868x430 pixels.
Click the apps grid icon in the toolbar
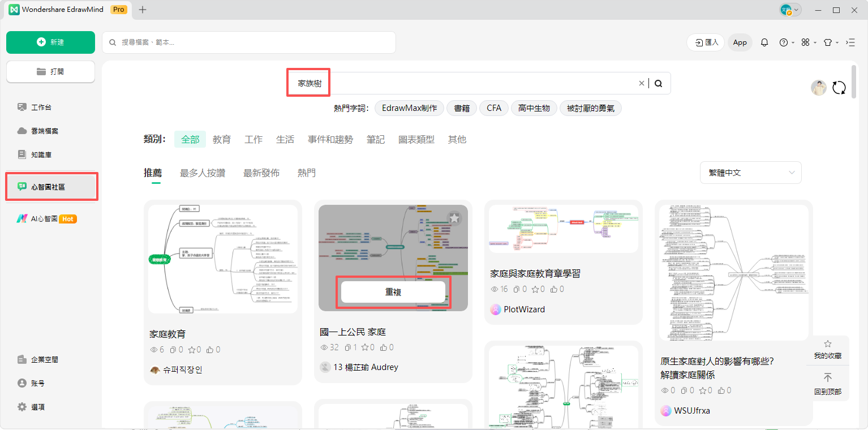tap(806, 42)
